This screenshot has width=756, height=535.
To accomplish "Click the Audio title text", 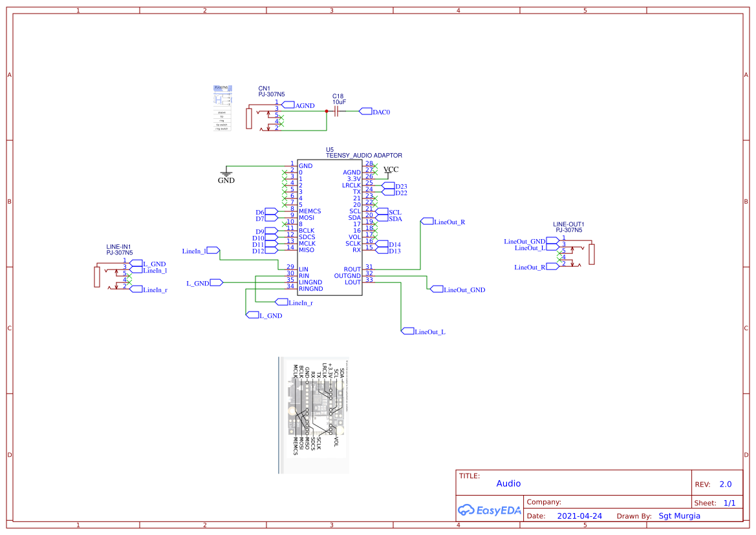I will pyautogui.click(x=508, y=483).
